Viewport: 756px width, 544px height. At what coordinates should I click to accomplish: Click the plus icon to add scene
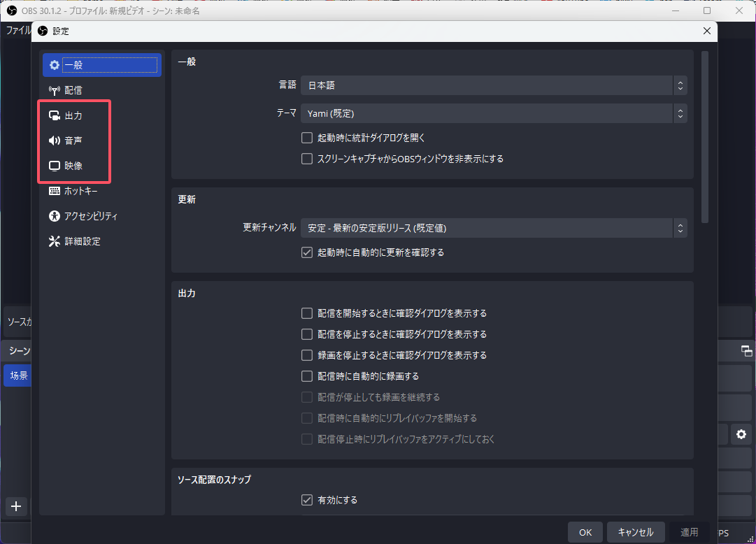click(16, 506)
